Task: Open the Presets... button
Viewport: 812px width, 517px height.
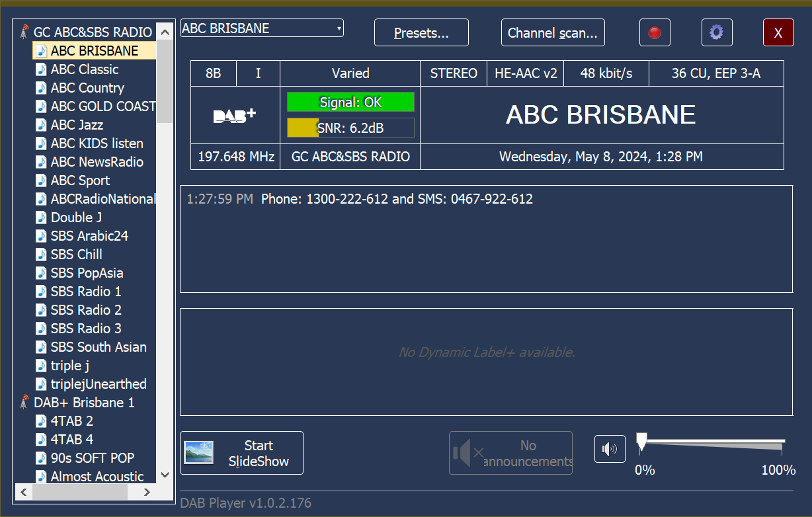Action: pos(421,32)
